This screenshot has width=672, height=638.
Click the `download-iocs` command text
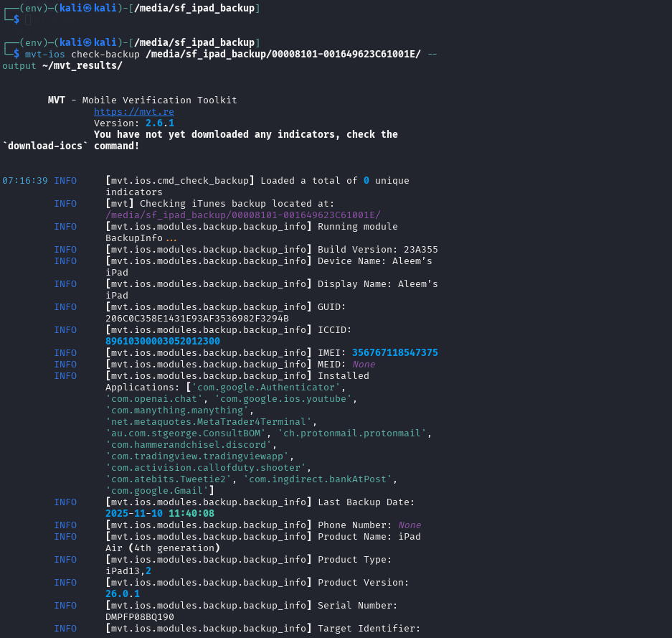tap(44, 146)
